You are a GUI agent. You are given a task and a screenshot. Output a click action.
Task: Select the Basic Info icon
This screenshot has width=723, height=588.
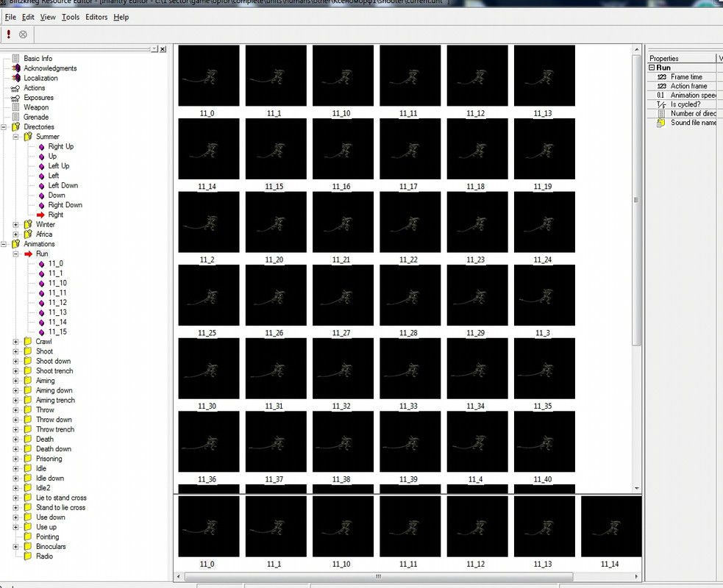[x=16, y=58]
